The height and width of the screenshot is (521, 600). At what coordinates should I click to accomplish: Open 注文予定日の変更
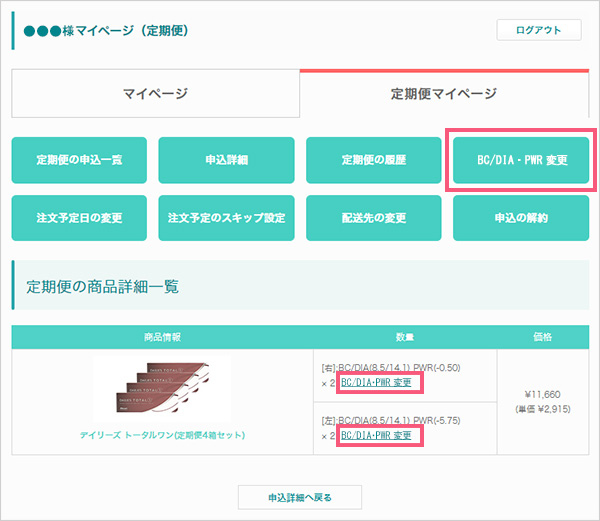pos(79,218)
